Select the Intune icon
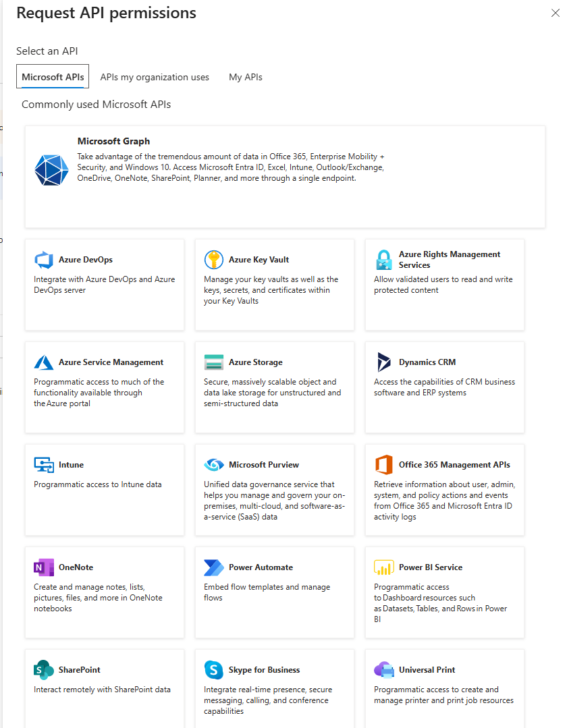The image size is (567, 728). (44, 465)
